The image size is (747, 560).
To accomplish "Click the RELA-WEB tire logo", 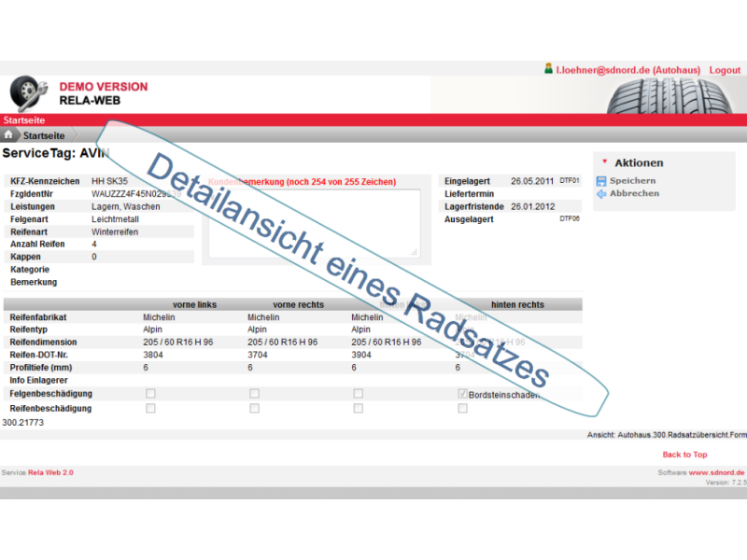I will (30, 93).
